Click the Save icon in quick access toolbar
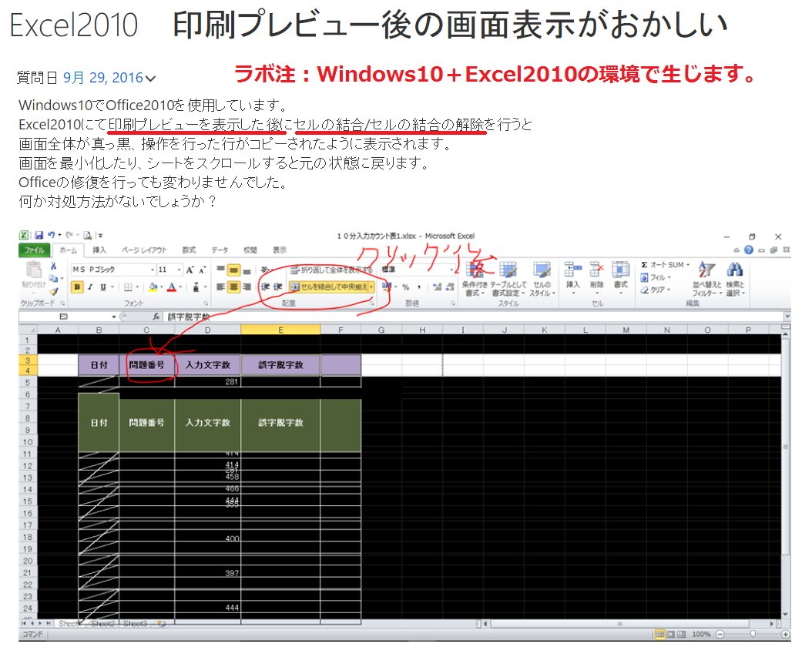Screen dimensions: 812x667 tap(39, 235)
